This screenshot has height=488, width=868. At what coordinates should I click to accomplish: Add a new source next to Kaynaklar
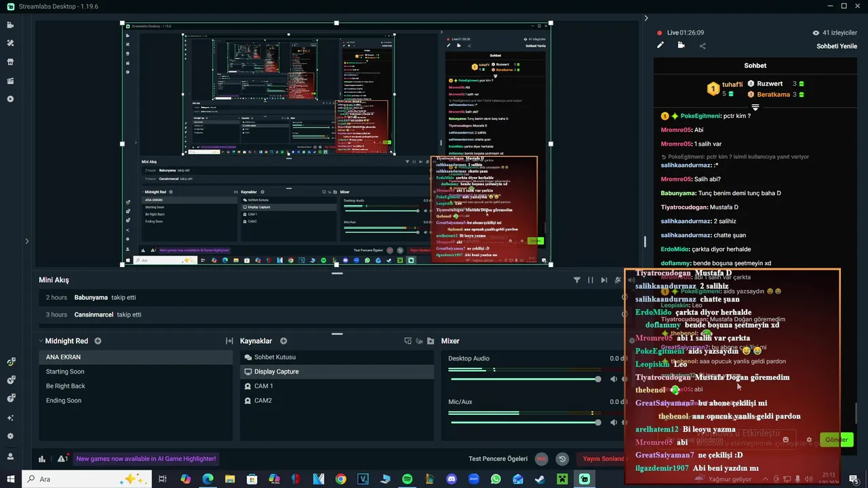coord(283,341)
